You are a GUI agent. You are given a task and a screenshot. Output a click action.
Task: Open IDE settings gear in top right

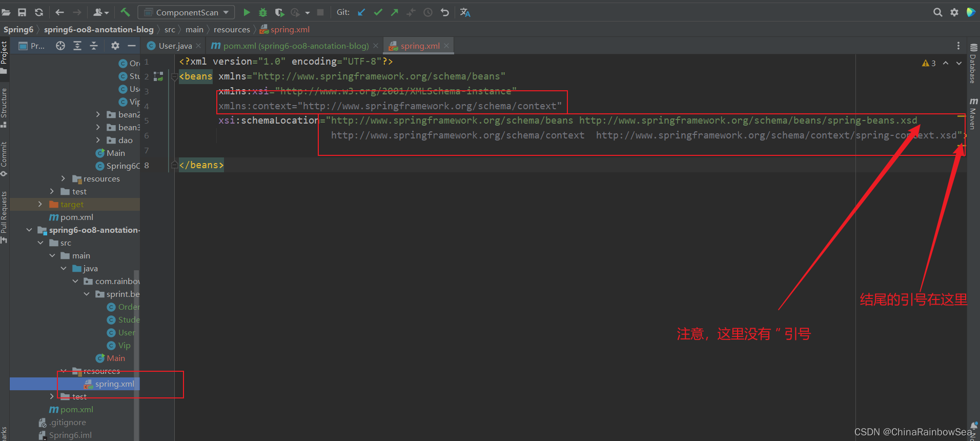(954, 12)
